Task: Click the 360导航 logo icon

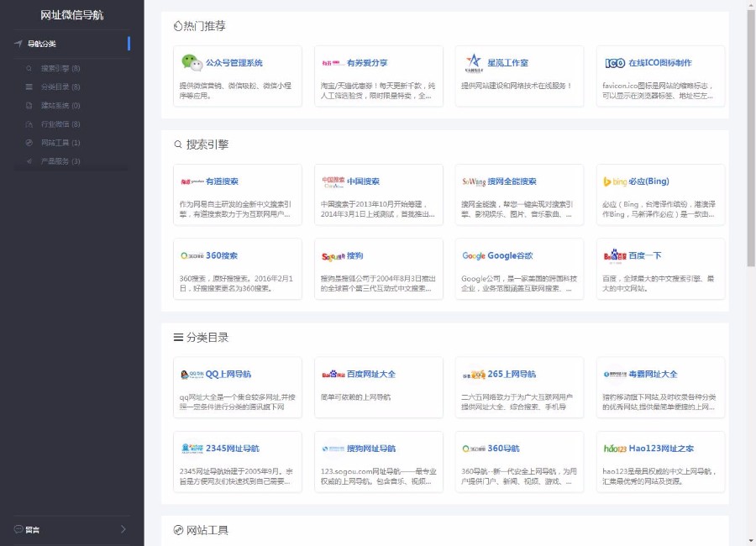Action: [474, 449]
